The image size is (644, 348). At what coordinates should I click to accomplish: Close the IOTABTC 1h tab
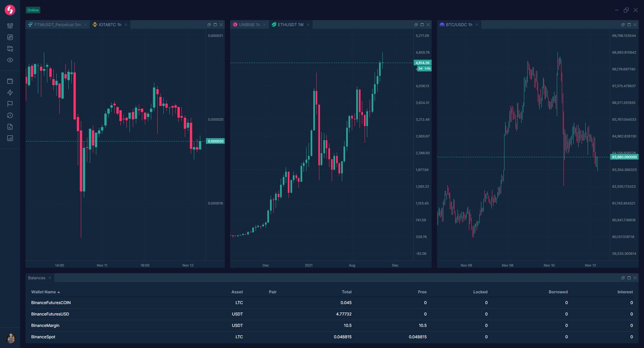pos(126,25)
